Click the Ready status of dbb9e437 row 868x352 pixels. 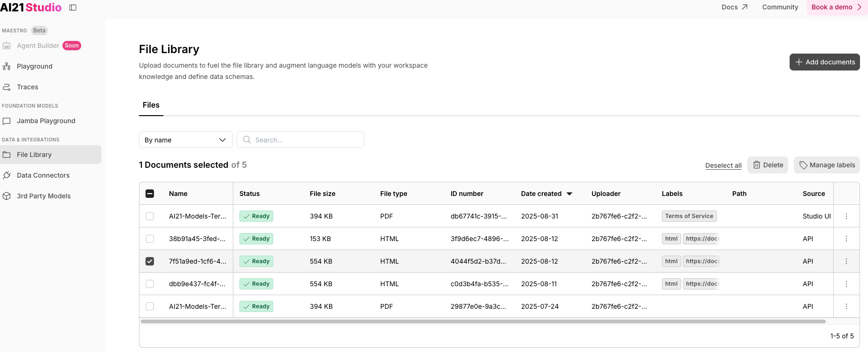pos(256,284)
